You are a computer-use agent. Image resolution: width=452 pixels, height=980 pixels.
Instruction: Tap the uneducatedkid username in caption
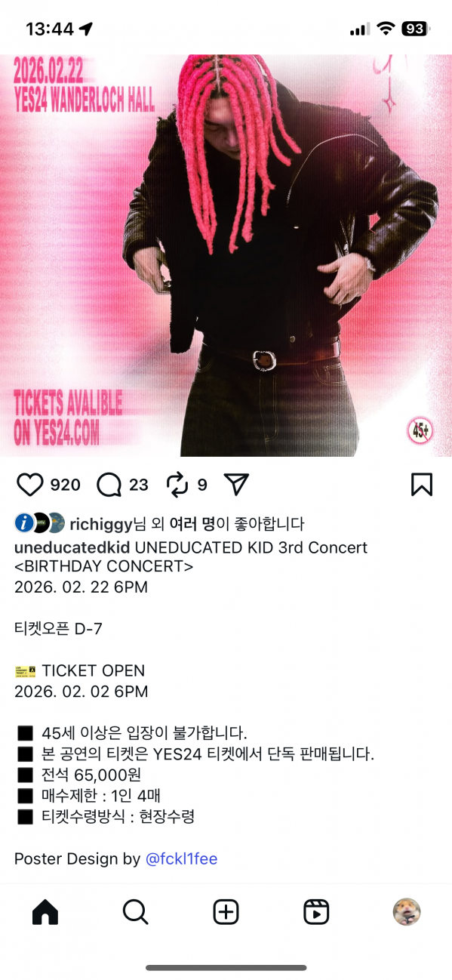tap(72, 547)
